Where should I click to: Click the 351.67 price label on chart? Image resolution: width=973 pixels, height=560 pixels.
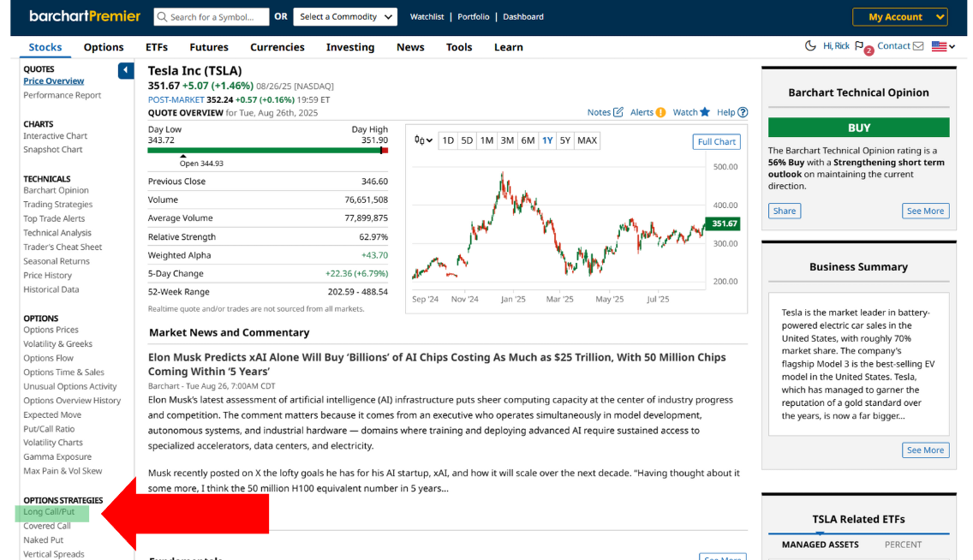[724, 223]
